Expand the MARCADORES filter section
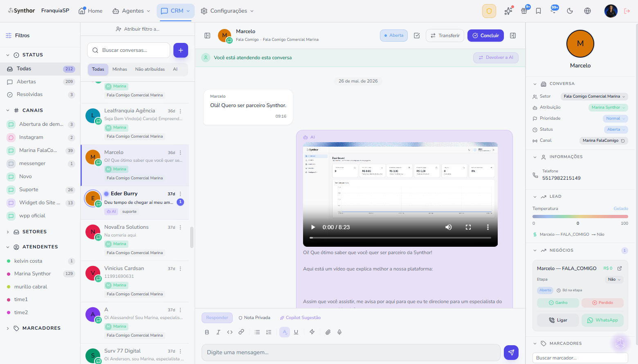The height and width of the screenshot is (364, 638). point(8,328)
